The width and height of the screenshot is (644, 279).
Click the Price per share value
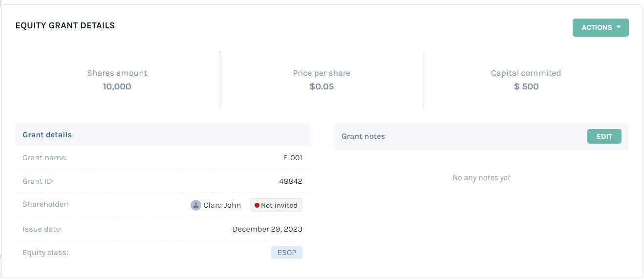pyautogui.click(x=322, y=86)
